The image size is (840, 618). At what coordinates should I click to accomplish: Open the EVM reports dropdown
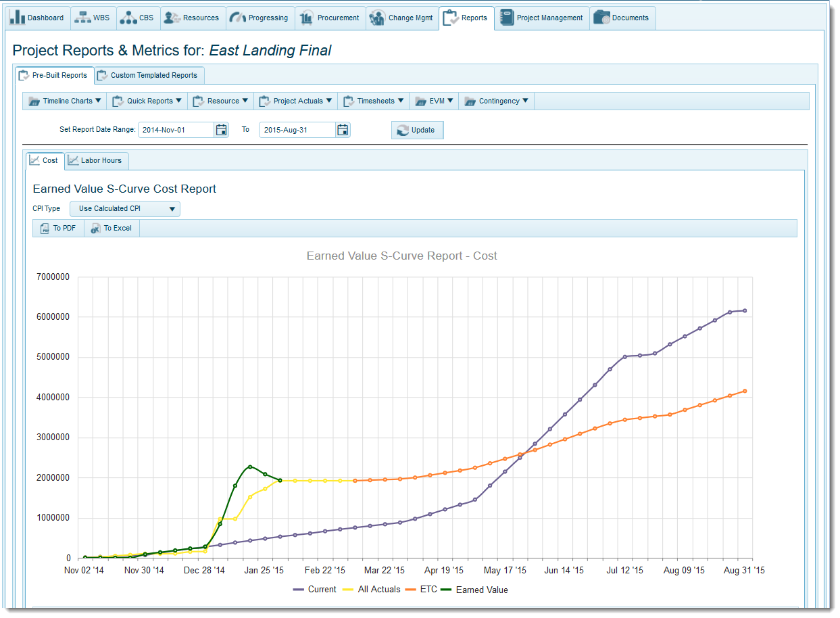[x=434, y=101]
